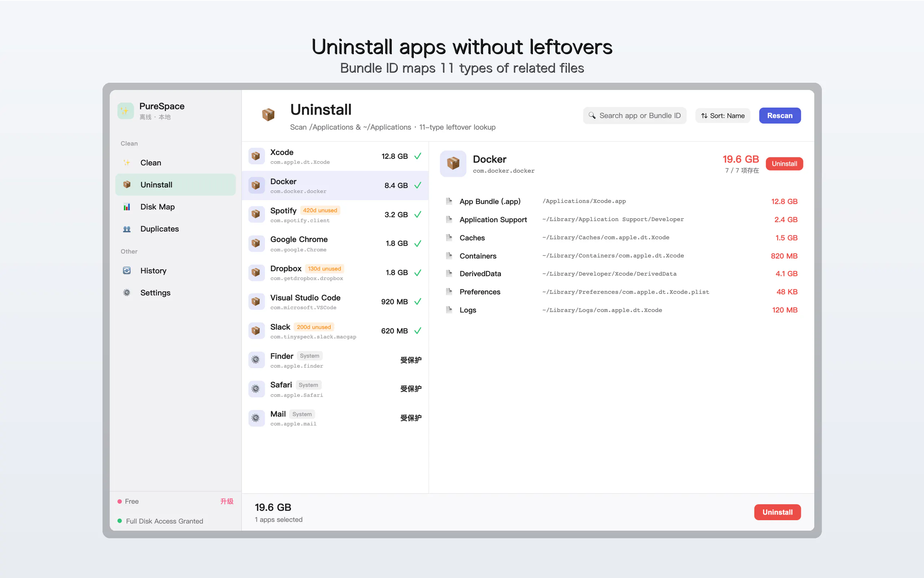The height and width of the screenshot is (578, 924).
Task: Click the Clean sparkle icon in sidebar
Action: [x=127, y=163]
